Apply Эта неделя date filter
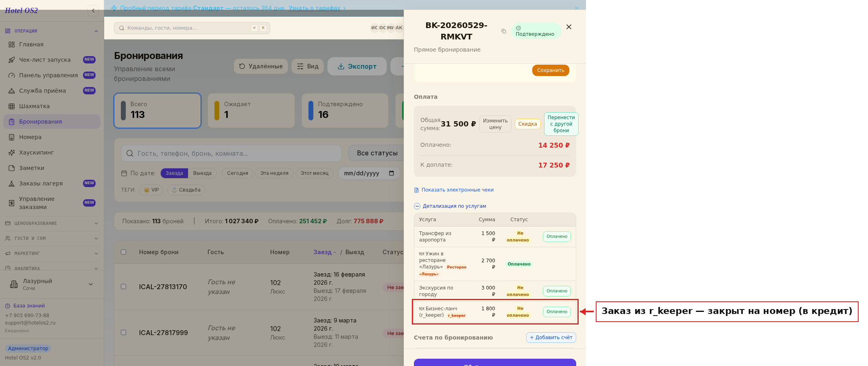This screenshot has height=366, width=868. tap(274, 173)
